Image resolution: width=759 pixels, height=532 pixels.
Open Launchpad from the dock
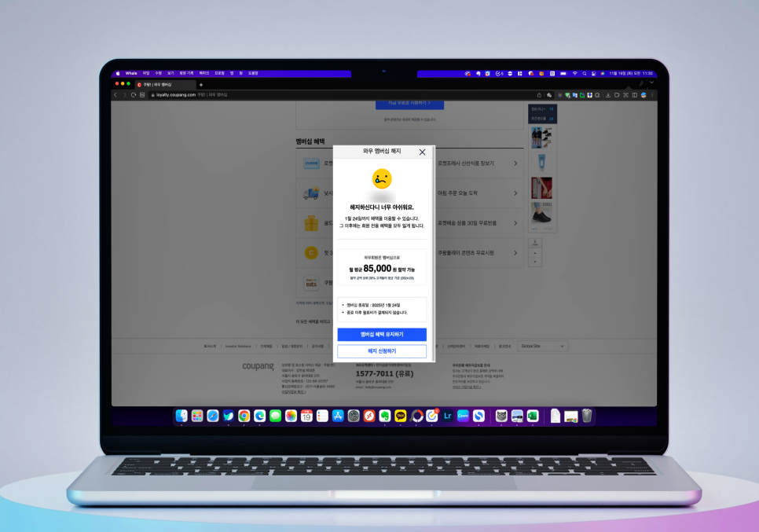tap(197, 416)
